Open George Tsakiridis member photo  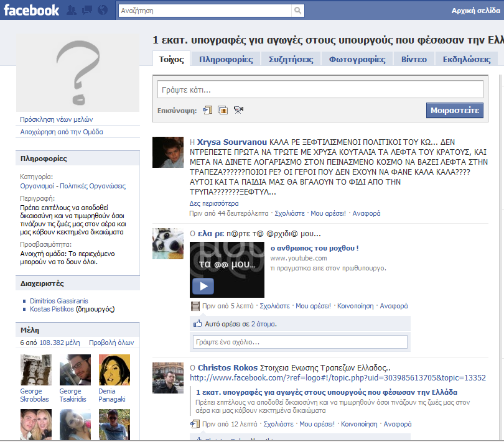75,370
